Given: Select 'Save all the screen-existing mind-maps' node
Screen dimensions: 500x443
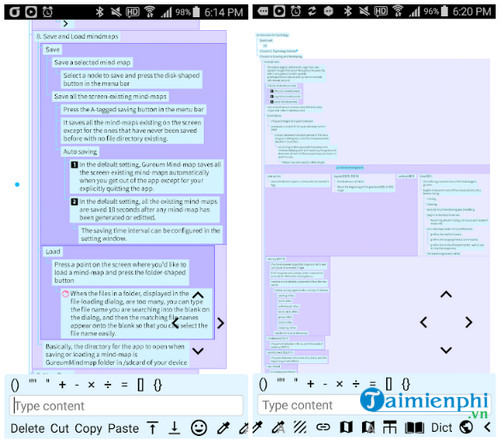Looking at the screenshot, I should click(110, 97).
